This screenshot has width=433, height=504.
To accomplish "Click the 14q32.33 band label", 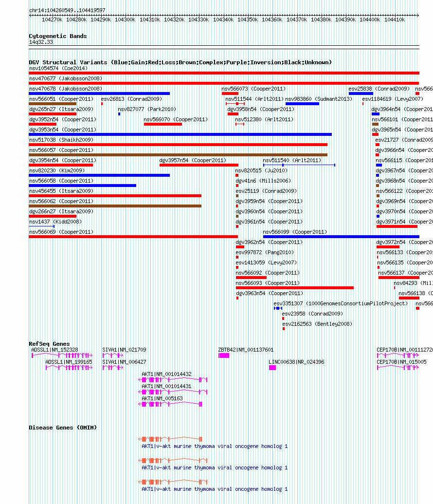I will tap(41, 42).
